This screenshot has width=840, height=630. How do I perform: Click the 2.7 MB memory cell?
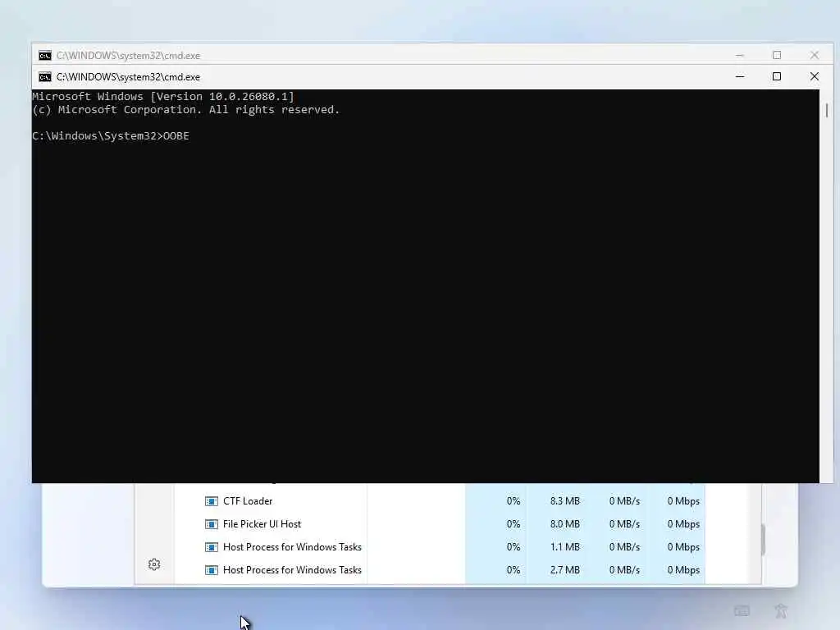564,570
